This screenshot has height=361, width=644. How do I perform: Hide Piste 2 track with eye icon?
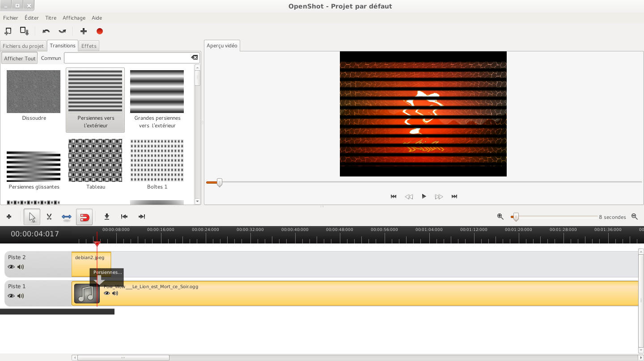(11, 267)
